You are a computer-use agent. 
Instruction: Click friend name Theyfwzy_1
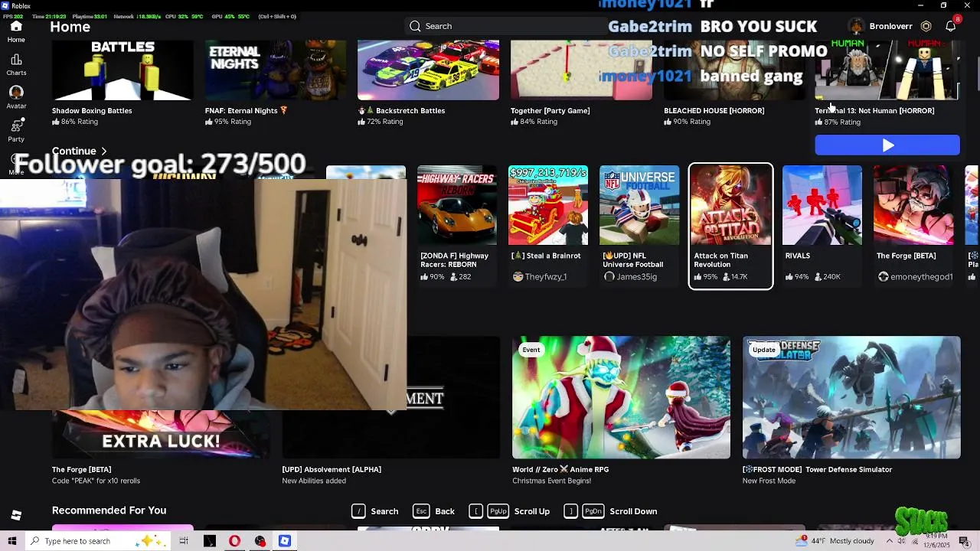[x=546, y=277]
